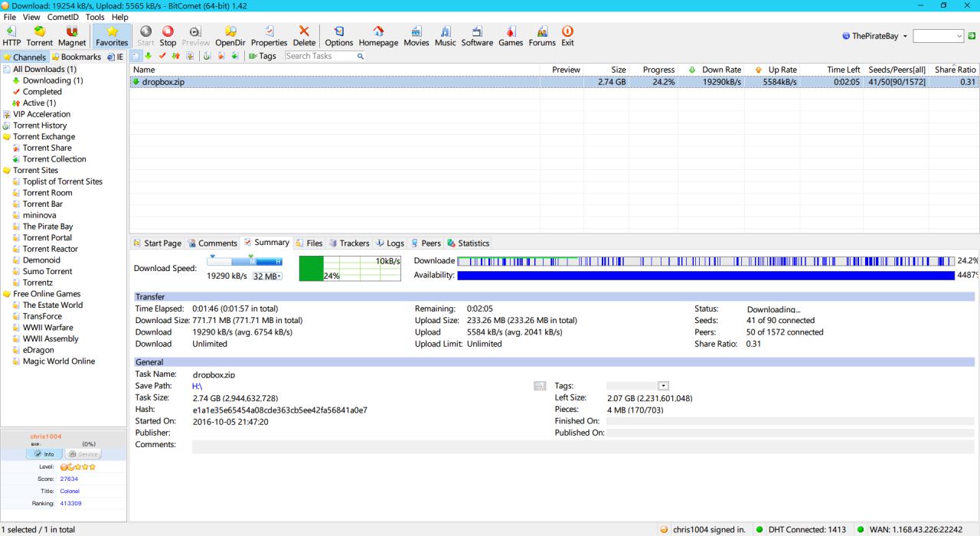Switch to the Files tab
The height and width of the screenshot is (536, 980).
pos(309,243)
